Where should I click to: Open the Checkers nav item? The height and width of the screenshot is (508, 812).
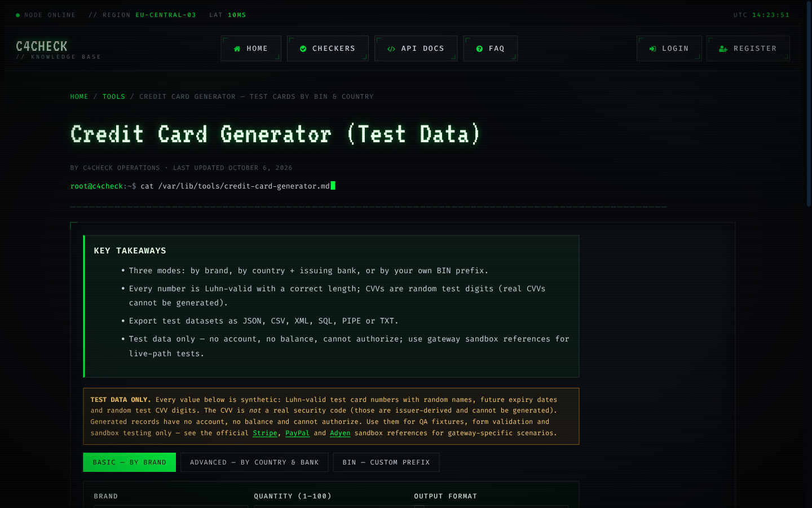[328, 49]
